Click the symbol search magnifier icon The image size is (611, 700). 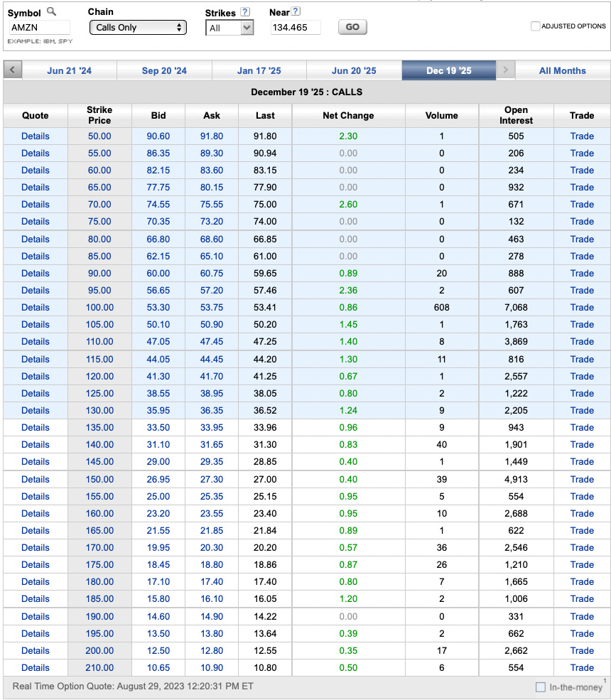tap(52, 11)
